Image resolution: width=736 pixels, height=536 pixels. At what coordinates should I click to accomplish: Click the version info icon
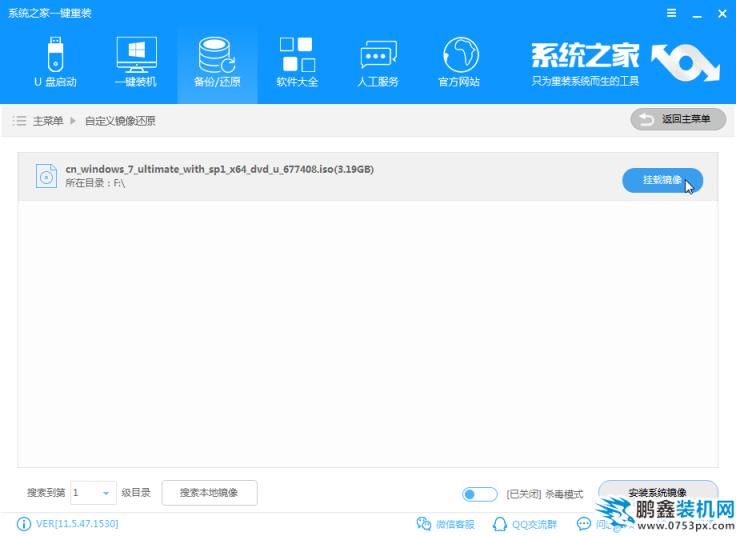[x=23, y=524]
